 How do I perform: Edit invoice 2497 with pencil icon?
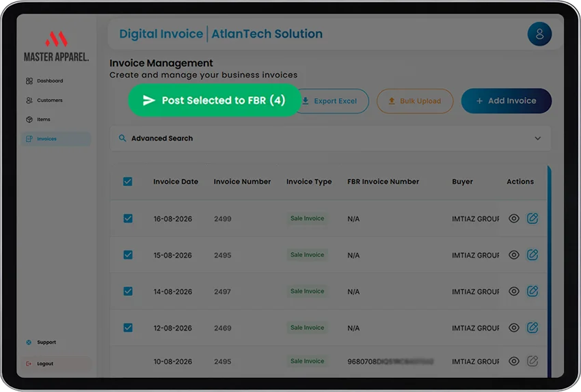[x=532, y=292]
